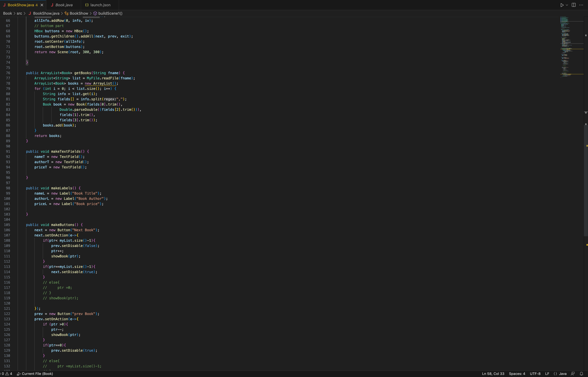Change Spaces: 4 indentation setting
The width and height of the screenshot is (588, 377).
[x=517, y=374]
